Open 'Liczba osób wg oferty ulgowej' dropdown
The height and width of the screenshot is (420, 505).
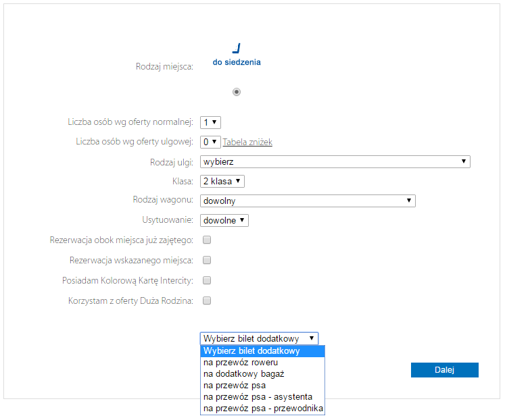pos(210,142)
